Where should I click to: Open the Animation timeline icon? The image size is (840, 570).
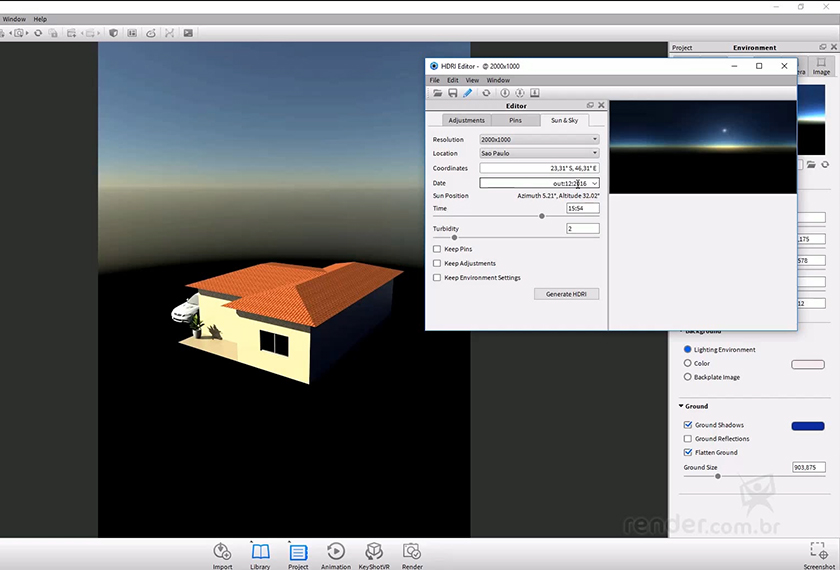pos(336,551)
